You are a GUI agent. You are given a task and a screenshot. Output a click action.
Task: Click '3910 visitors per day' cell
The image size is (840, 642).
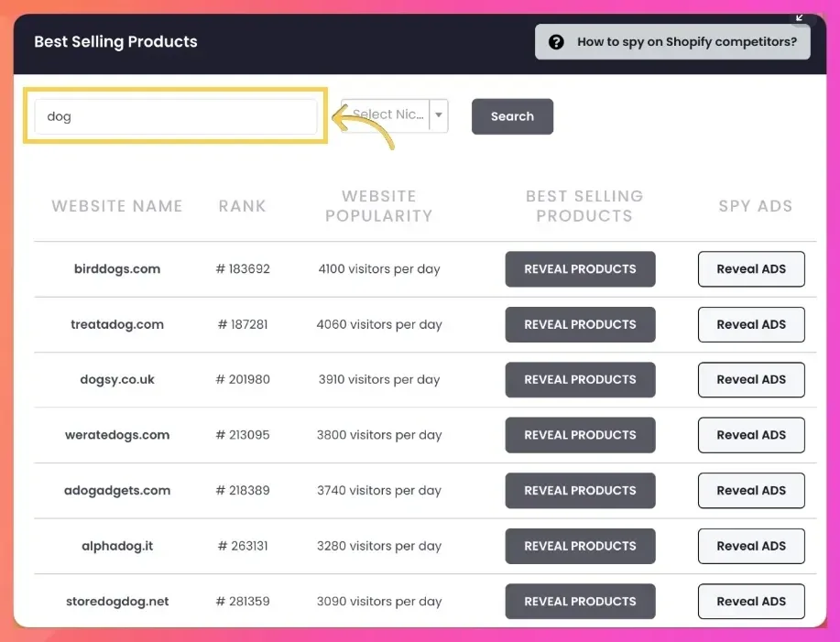point(379,380)
